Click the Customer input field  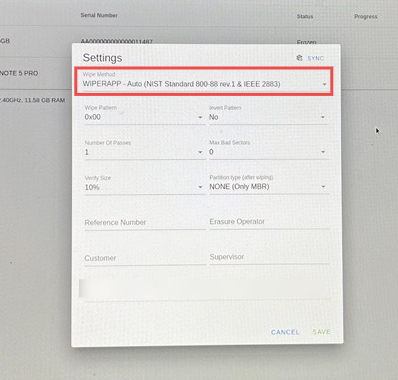(144, 258)
